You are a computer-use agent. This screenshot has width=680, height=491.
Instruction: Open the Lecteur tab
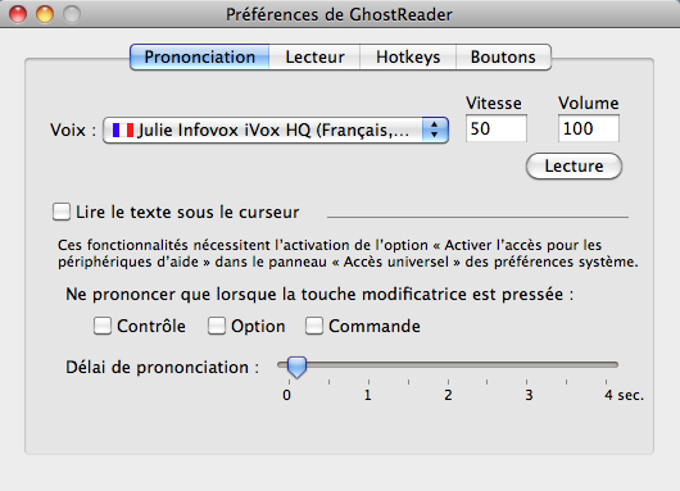(315, 57)
